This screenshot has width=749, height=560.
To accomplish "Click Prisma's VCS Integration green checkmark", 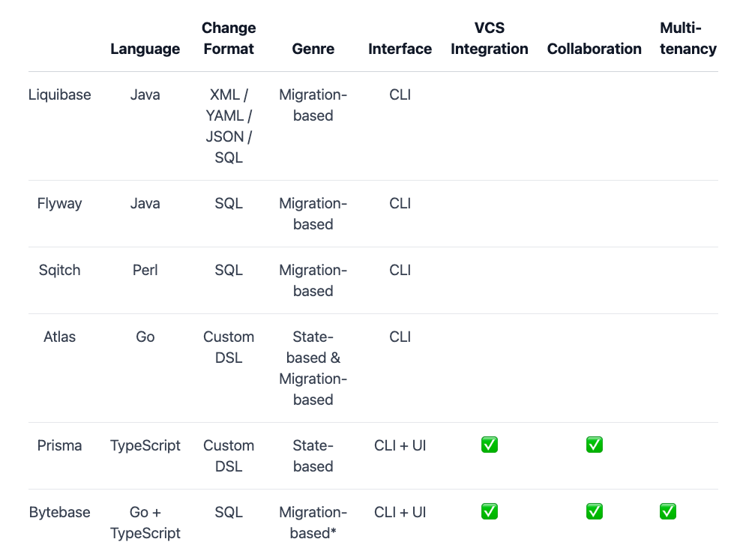I will (490, 445).
